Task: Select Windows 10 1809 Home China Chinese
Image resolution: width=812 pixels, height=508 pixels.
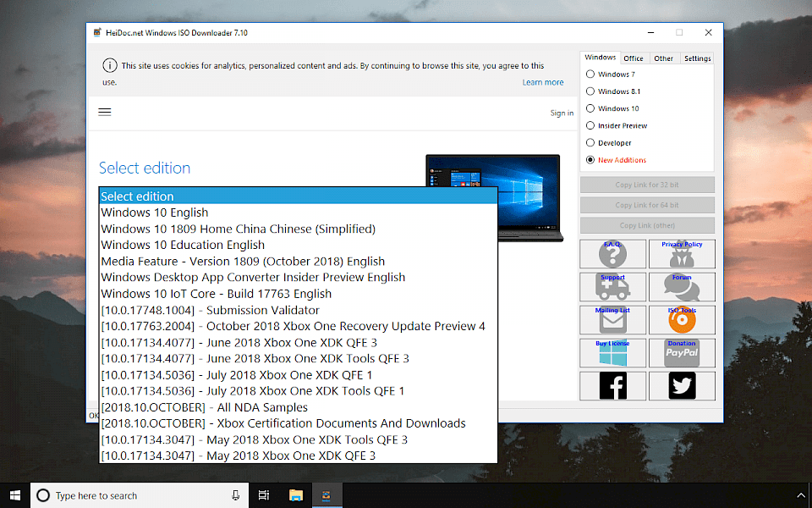Action: coord(299,229)
